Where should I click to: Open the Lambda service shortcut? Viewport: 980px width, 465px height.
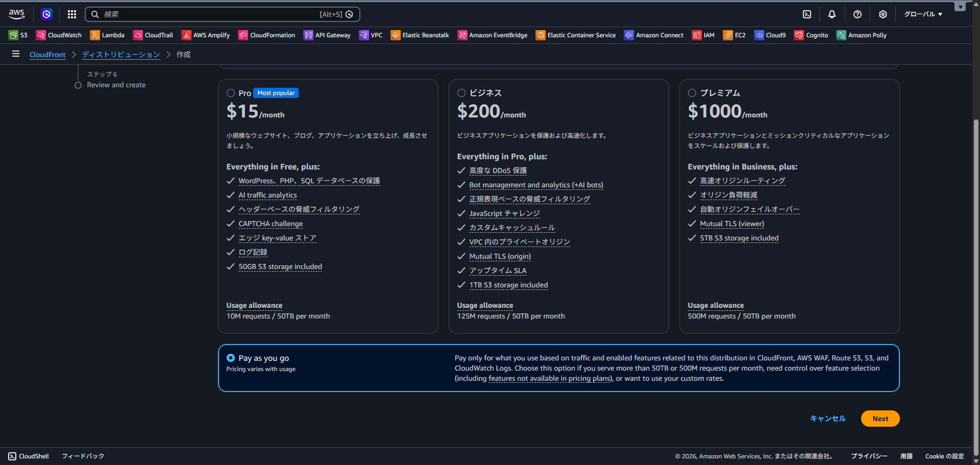click(x=107, y=35)
